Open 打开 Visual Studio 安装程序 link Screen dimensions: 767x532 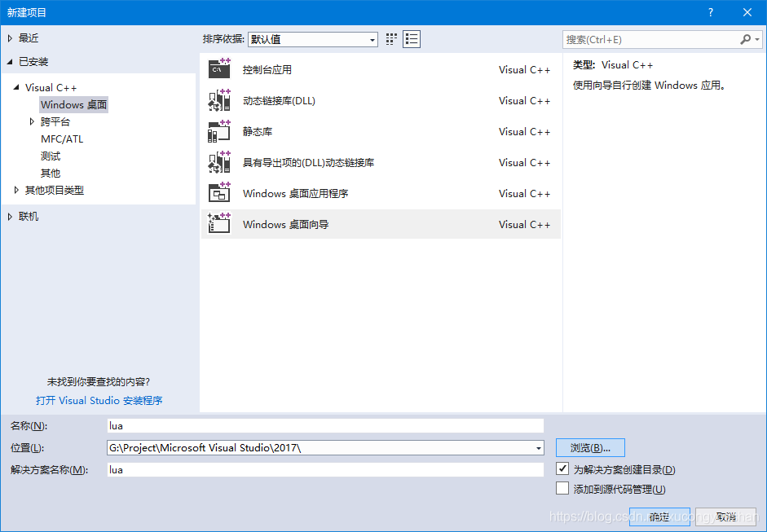tap(99, 401)
